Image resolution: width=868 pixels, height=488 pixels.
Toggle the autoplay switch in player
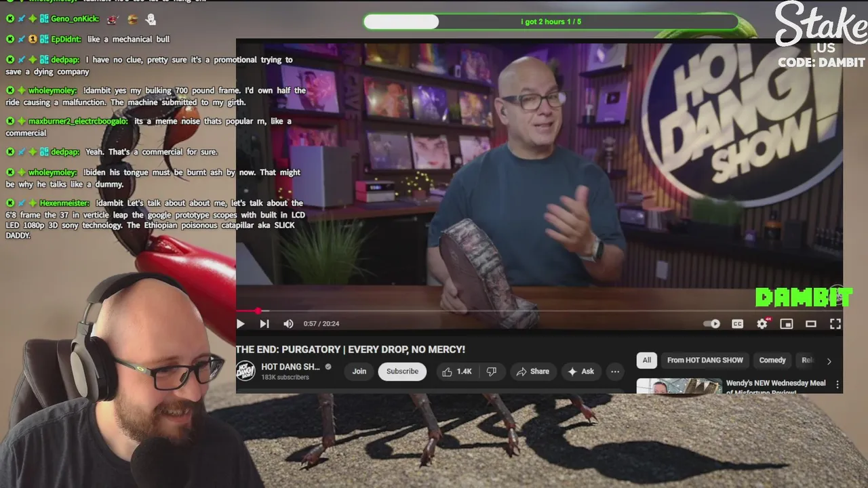coord(712,324)
